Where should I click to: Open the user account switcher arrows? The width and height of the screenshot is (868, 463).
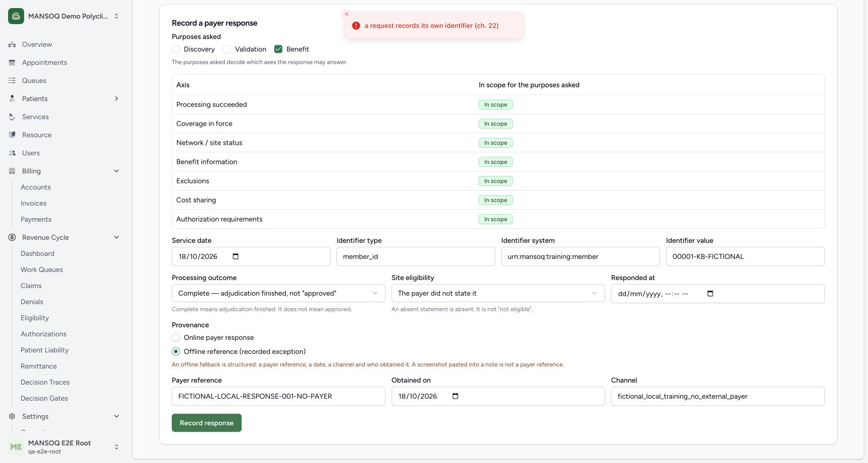117,447
